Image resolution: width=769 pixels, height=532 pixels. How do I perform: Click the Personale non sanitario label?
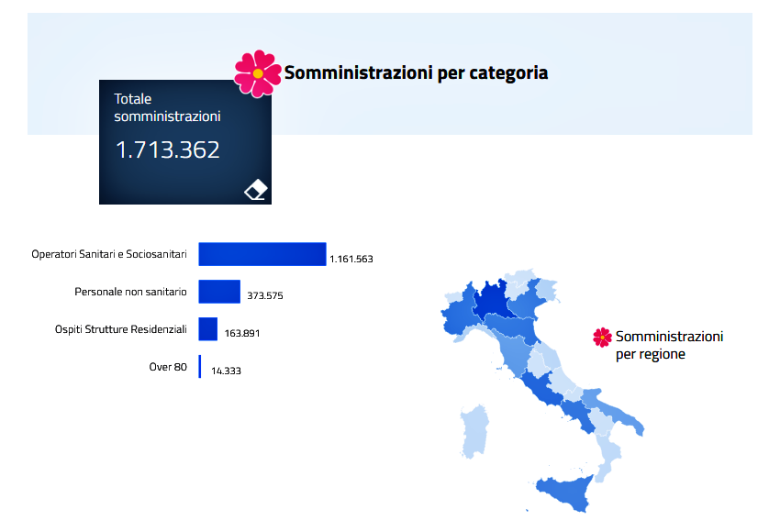tap(130, 292)
